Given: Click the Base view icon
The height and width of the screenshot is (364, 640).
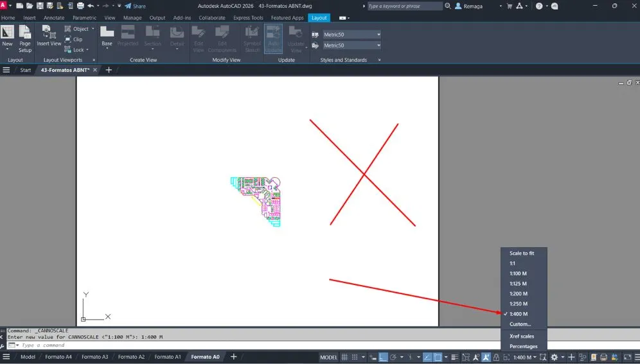Looking at the screenshot, I should 107,36.
